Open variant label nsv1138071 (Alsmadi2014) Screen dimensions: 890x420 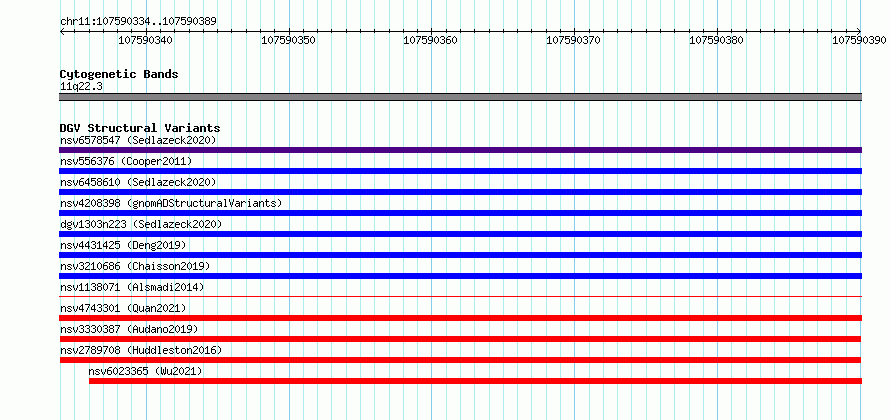pyautogui.click(x=132, y=287)
